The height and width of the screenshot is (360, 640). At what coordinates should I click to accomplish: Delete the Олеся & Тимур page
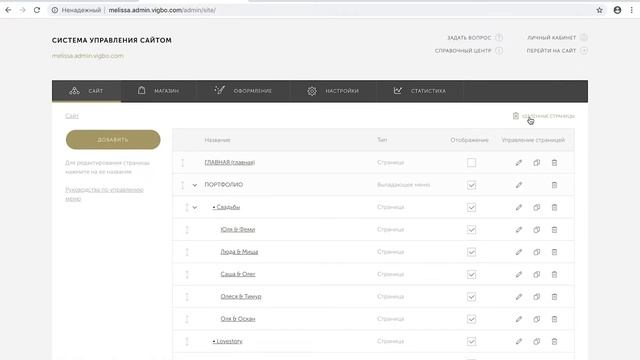pyautogui.click(x=554, y=297)
